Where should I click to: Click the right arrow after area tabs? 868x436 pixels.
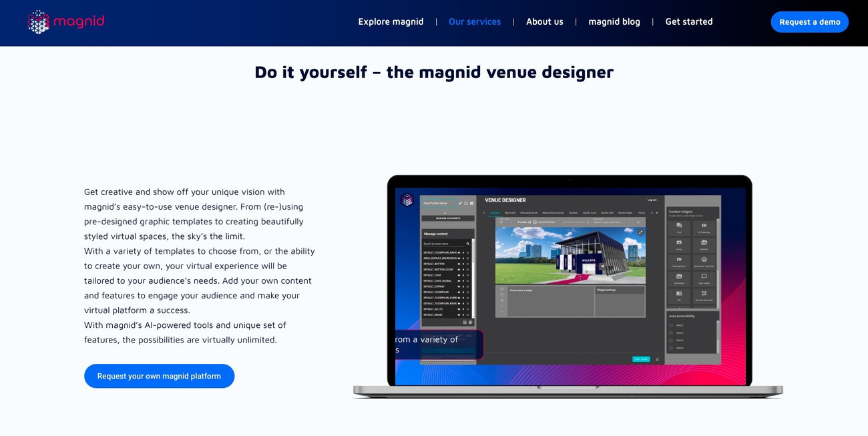656,213
